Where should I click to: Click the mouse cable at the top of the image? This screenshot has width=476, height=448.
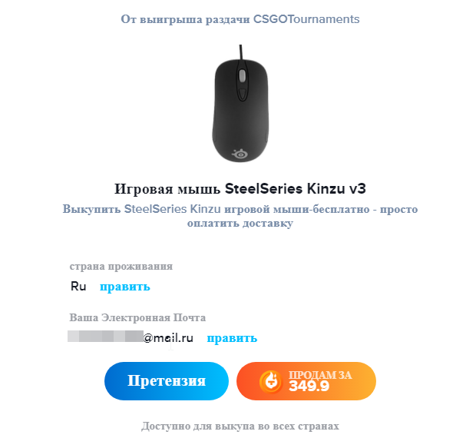click(x=241, y=52)
